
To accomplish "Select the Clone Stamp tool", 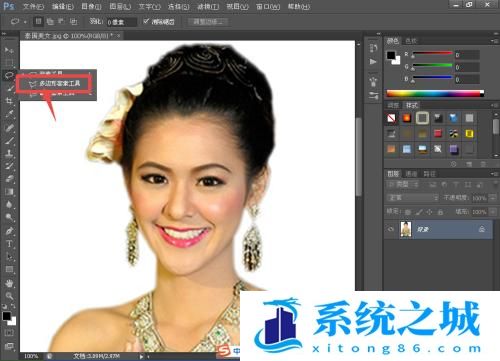I will pos(9,153).
